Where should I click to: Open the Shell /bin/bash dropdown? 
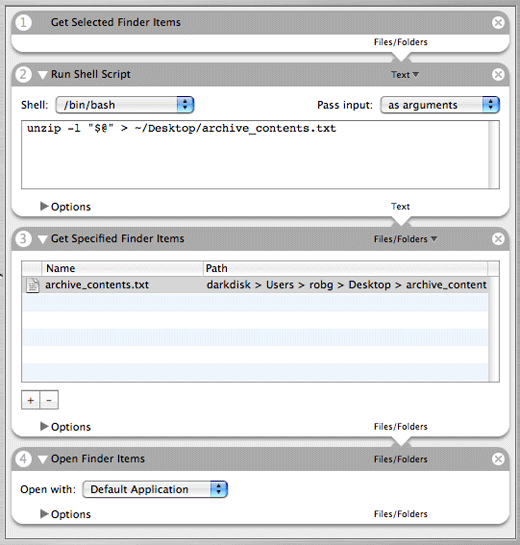[x=125, y=105]
